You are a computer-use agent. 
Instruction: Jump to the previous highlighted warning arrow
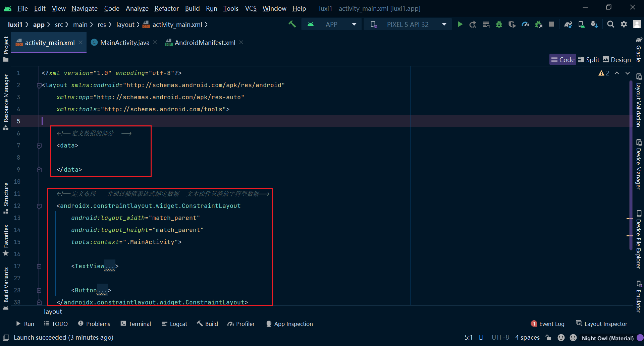617,73
